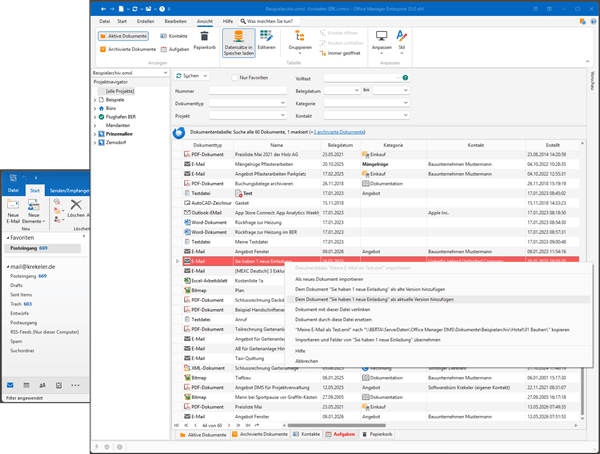Open the Suchen button dropdown arrow

tap(205, 76)
